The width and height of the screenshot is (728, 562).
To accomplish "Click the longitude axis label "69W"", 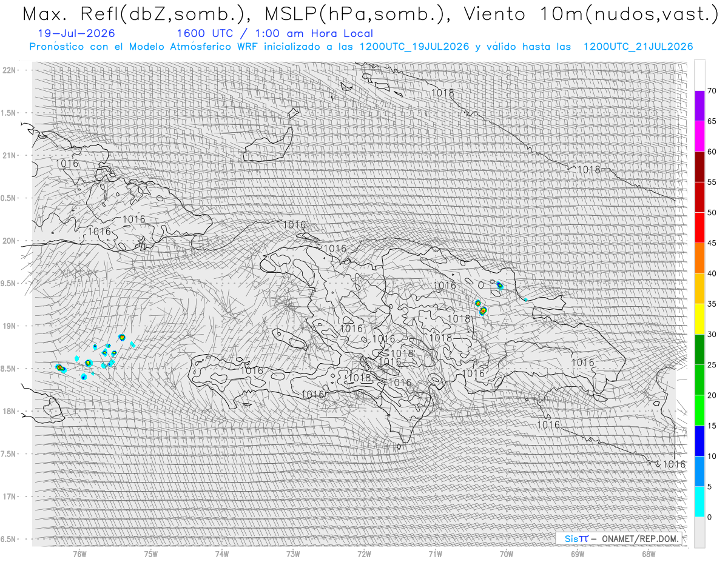I will (x=578, y=554).
